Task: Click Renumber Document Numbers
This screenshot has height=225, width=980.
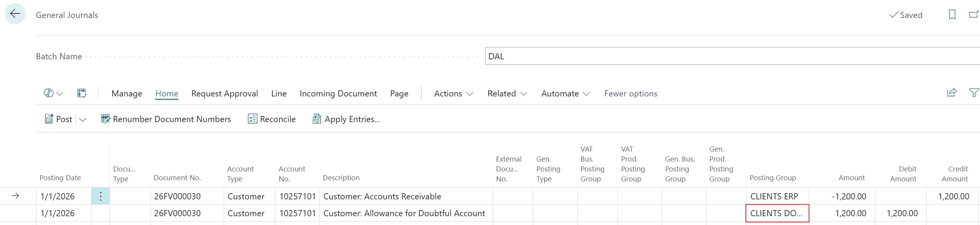Action: [166, 119]
